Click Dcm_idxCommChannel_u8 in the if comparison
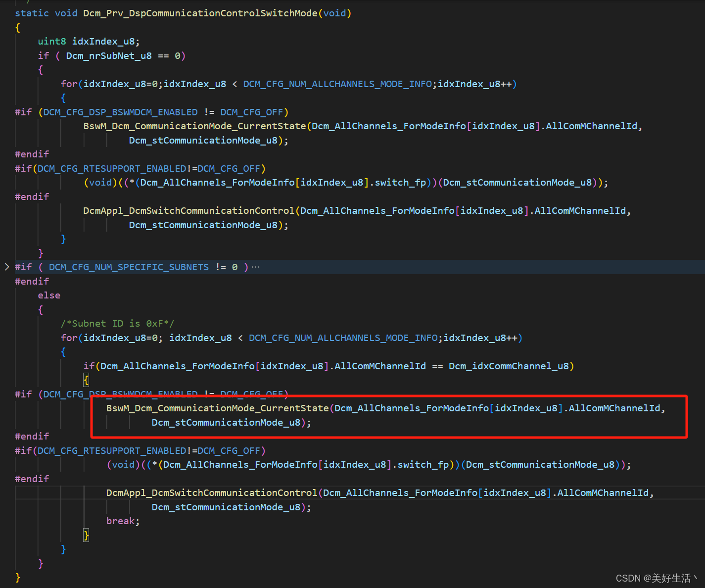705x588 pixels. point(509,366)
